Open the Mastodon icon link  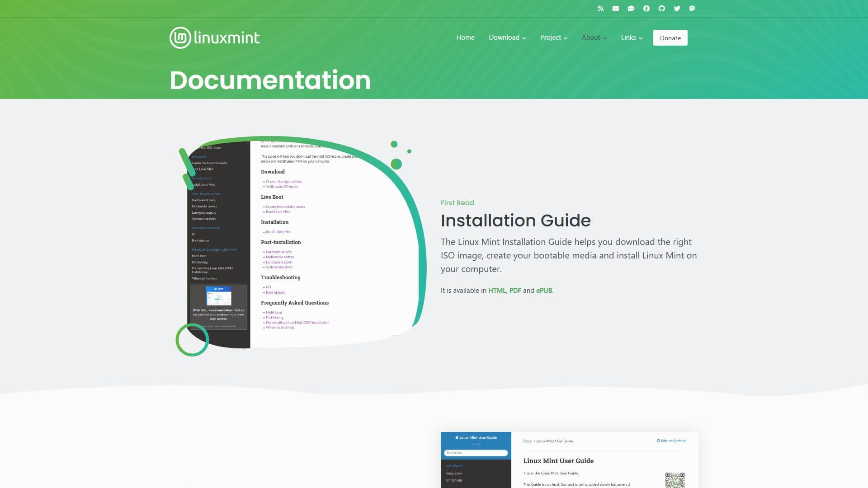692,9
